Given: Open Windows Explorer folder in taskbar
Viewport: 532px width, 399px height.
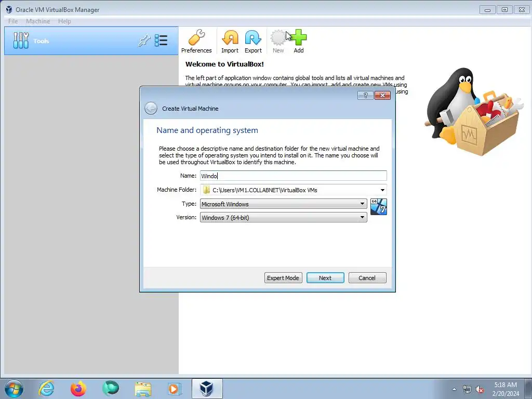Looking at the screenshot, I should click(143, 389).
